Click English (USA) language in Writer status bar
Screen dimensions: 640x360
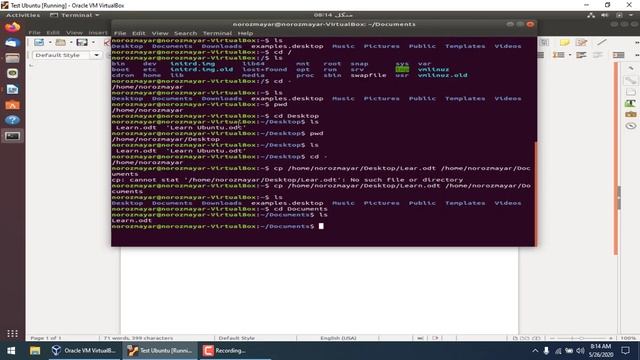coord(338,338)
